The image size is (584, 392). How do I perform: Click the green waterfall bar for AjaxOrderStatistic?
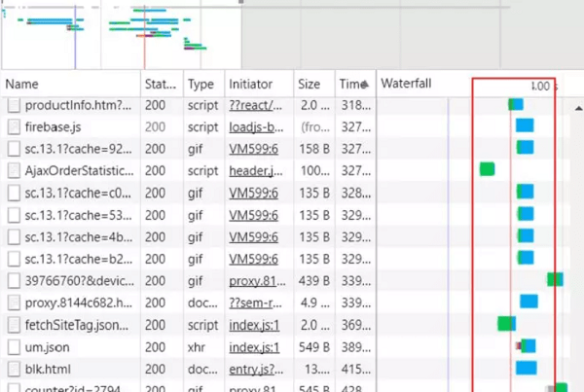click(x=487, y=169)
